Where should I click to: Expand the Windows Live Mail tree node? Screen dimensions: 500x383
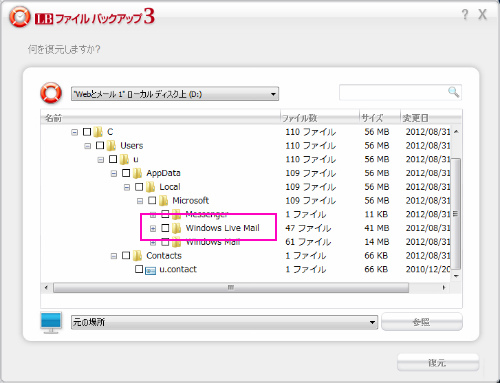click(x=153, y=229)
